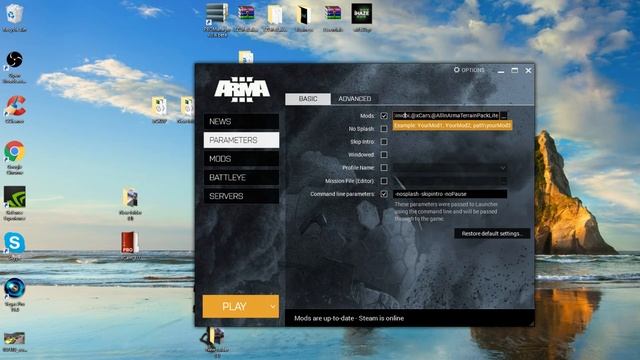Open the dark black folder icon
This screenshot has width=640, height=360.
click(304, 15)
